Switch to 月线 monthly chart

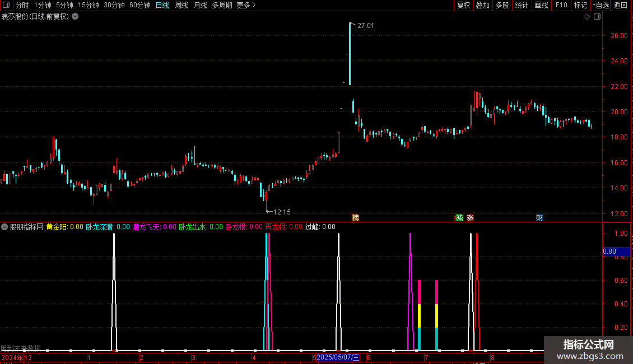pos(200,5)
